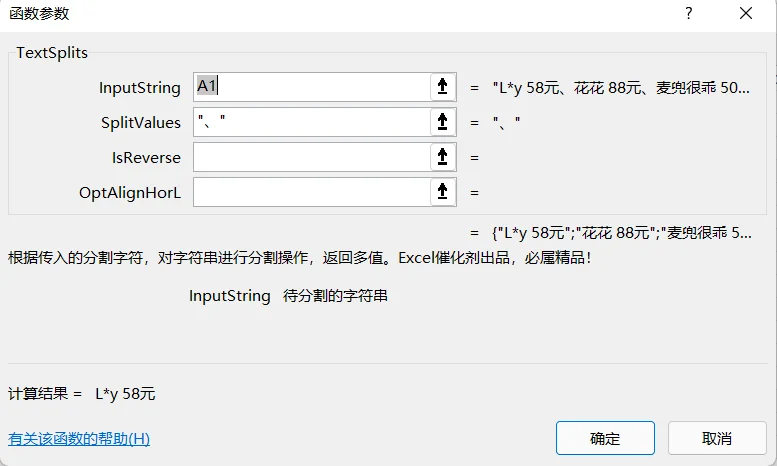Viewport: 777px width, 466px height.
Task: Click the 待分割的字符串 parameter description
Action: coord(335,296)
